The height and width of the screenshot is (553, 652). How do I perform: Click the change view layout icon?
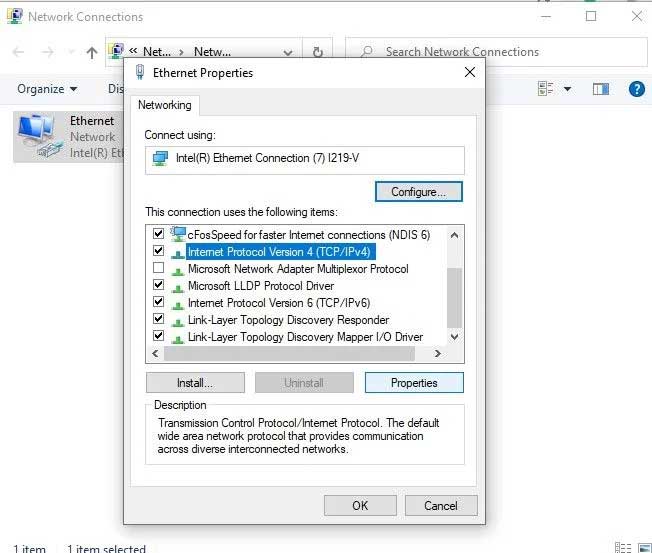(545, 89)
